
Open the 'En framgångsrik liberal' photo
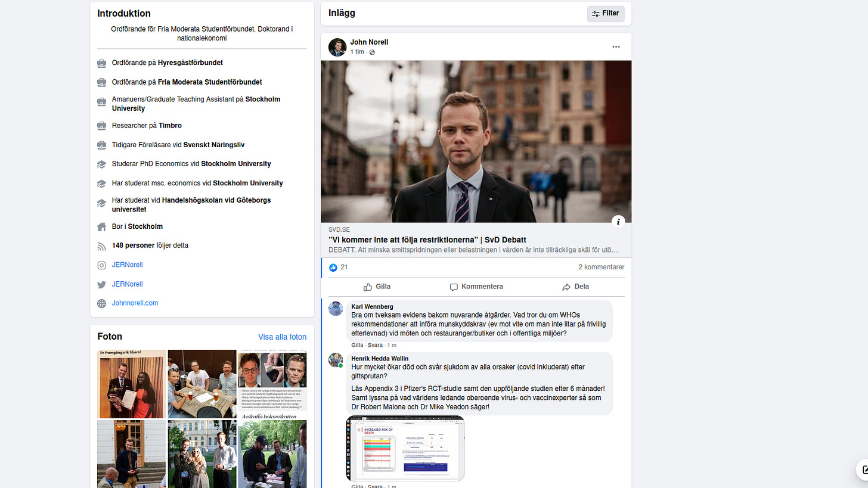pos(132,384)
